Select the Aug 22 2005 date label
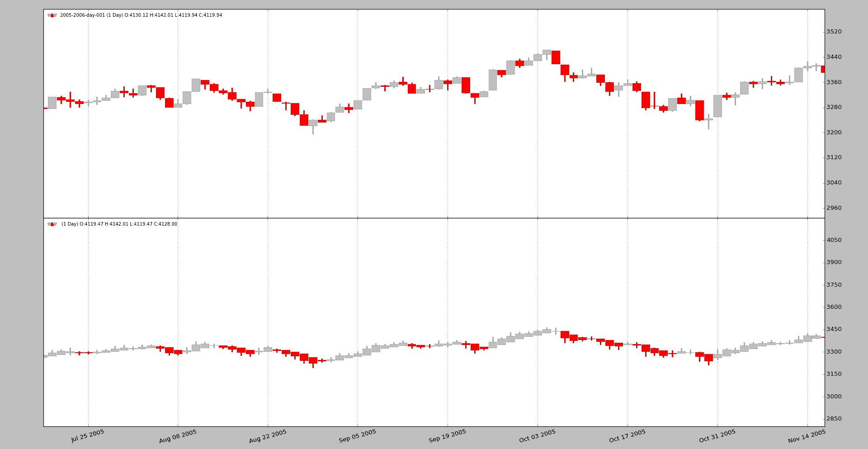The image size is (868, 449). 268,436
